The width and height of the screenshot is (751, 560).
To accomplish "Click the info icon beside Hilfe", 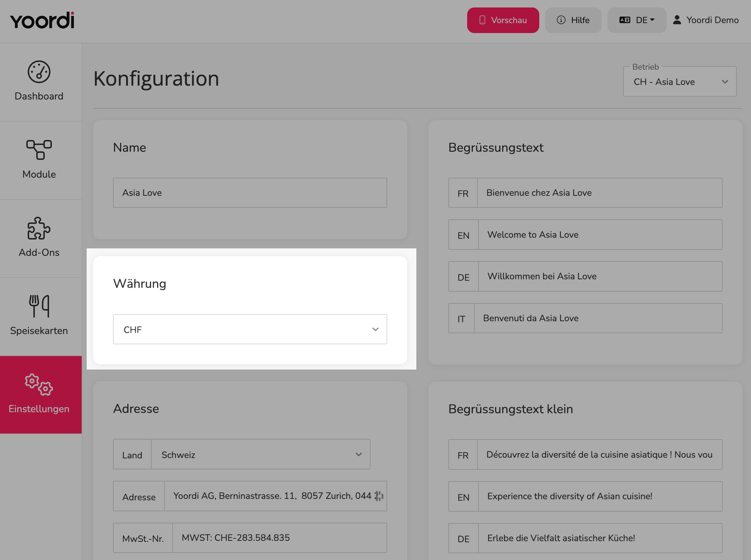I will [x=561, y=20].
